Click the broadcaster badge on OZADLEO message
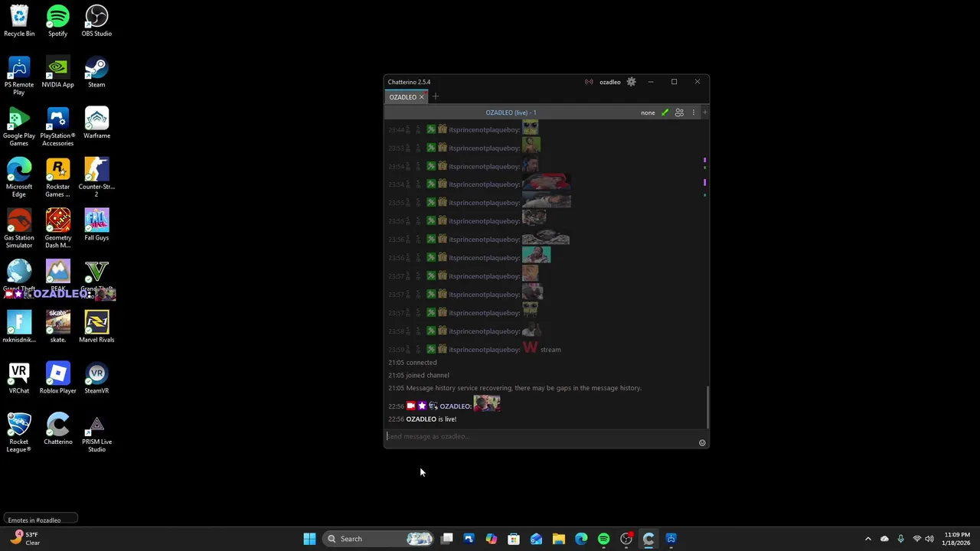This screenshot has height=551, width=980. [x=411, y=406]
